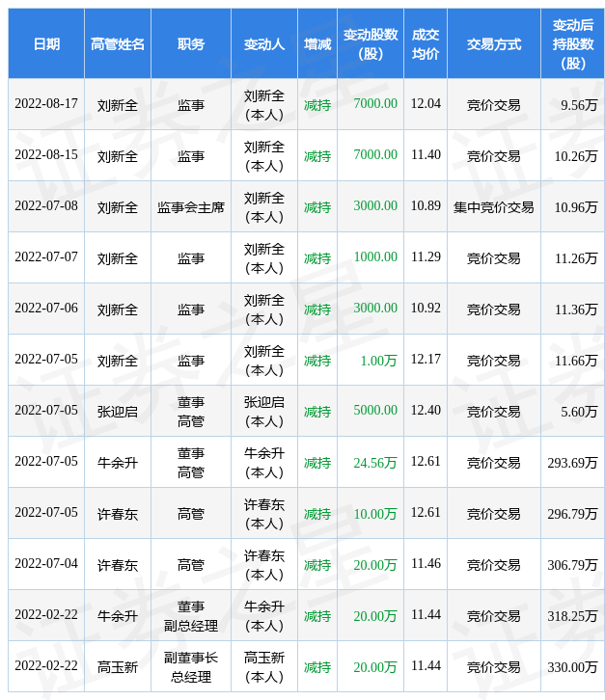605x700 pixels.
Task: Click the 变动后持股数(股) column header
Action: tap(573, 44)
